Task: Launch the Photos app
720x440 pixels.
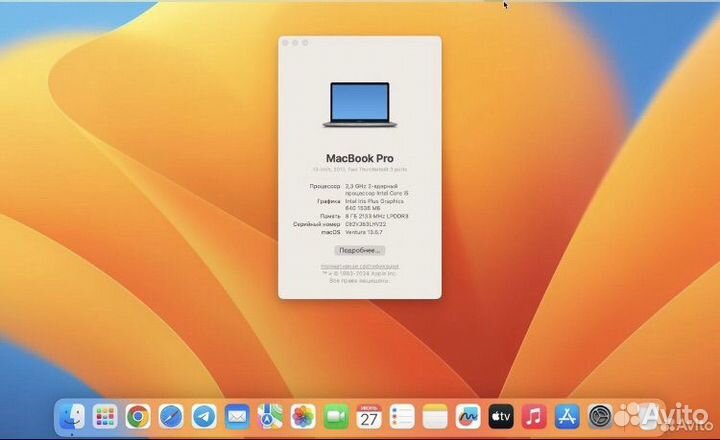Action: click(x=303, y=417)
